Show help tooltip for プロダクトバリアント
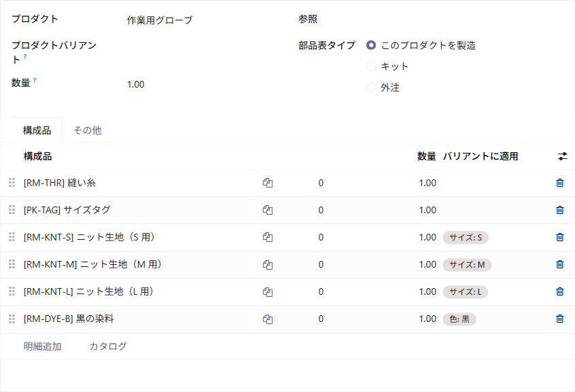This screenshot has height=392, width=575. [x=25, y=57]
